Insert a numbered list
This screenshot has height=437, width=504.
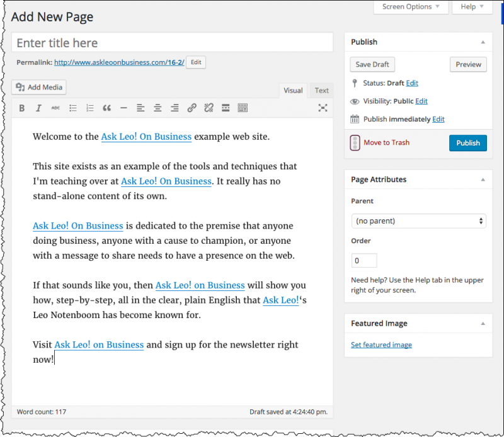[x=90, y=108]
